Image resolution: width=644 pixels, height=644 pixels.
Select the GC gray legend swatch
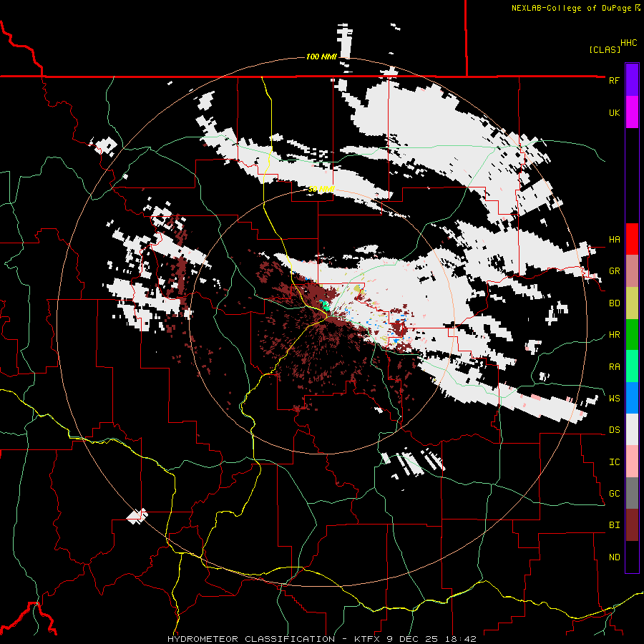point(632,493)
